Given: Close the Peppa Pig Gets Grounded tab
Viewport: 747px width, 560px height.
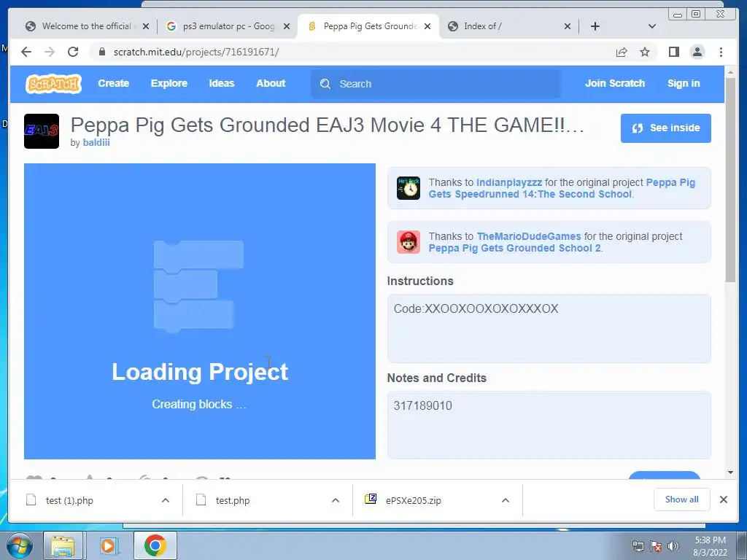Looking at the screenshot, I should (x=427, y=27).
